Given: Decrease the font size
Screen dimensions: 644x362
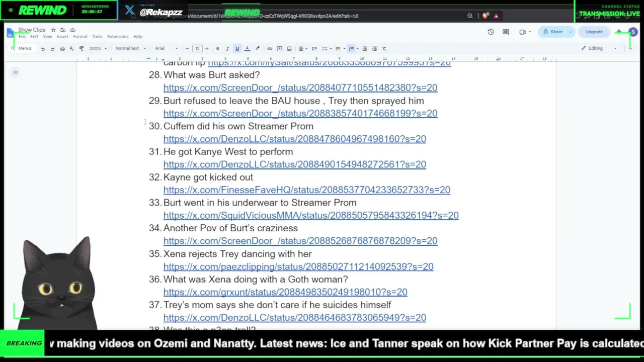Looking at the screenshot, I should point(187,49).
